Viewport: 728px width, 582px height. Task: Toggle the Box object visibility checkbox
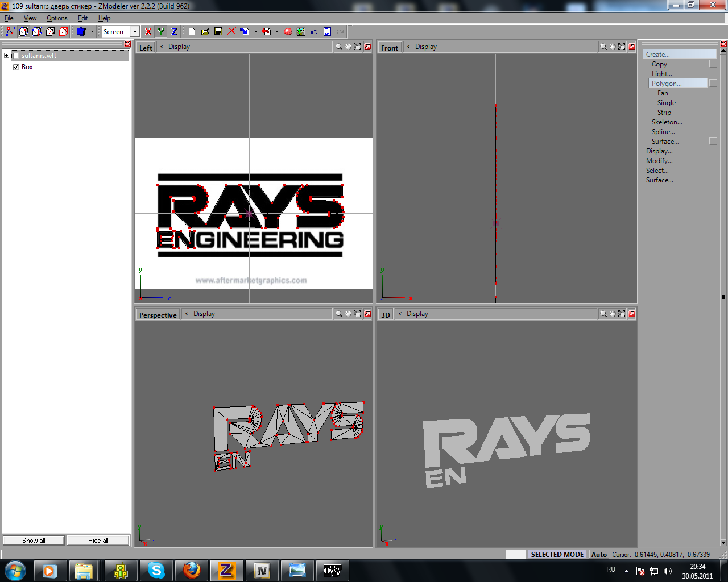16,67
